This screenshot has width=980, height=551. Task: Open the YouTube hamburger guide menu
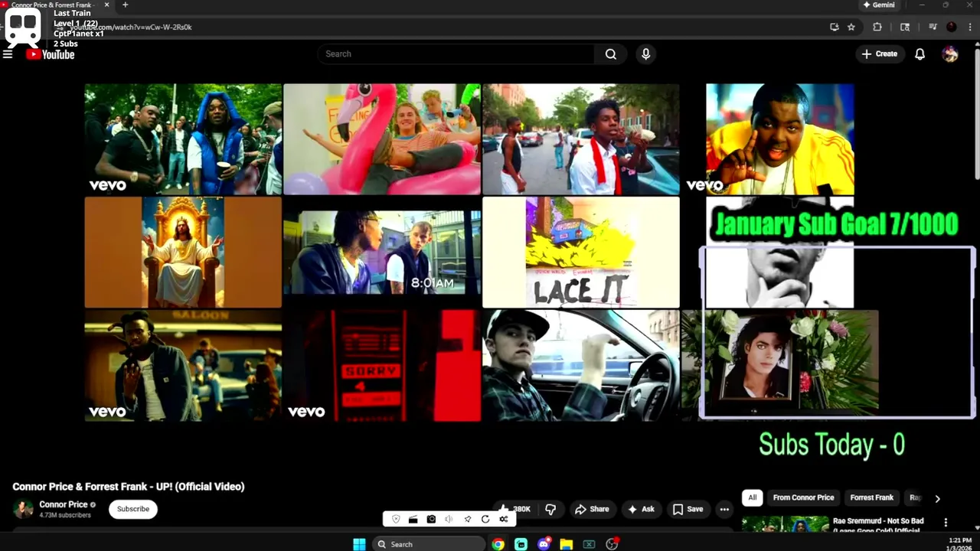[8, 54]
